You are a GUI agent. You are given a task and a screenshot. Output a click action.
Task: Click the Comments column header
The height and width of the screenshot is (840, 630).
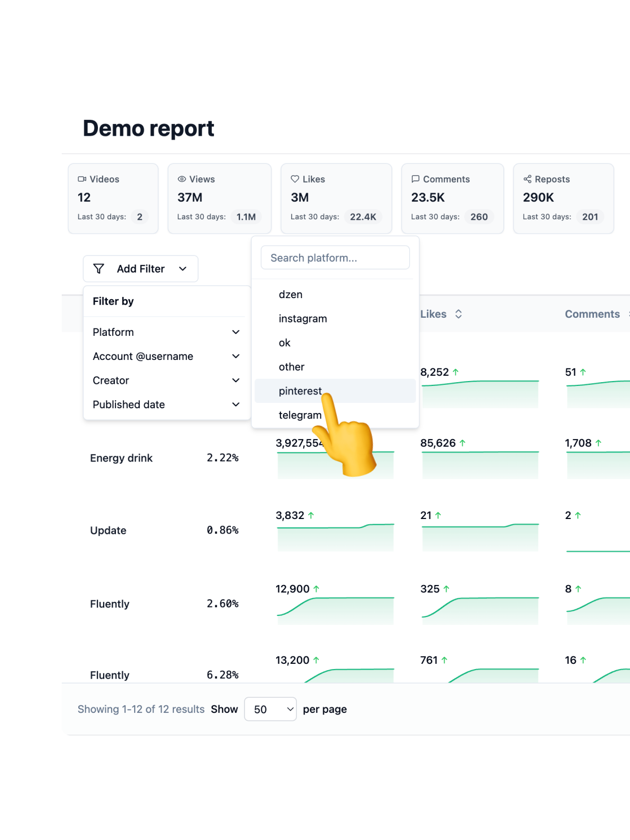point(592,314)
